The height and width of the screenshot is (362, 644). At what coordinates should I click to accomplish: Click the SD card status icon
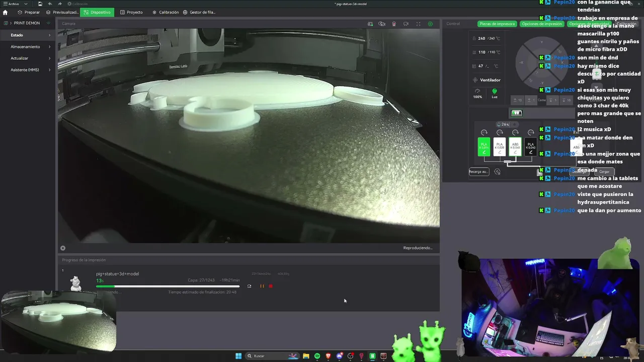tap(370, 24)
